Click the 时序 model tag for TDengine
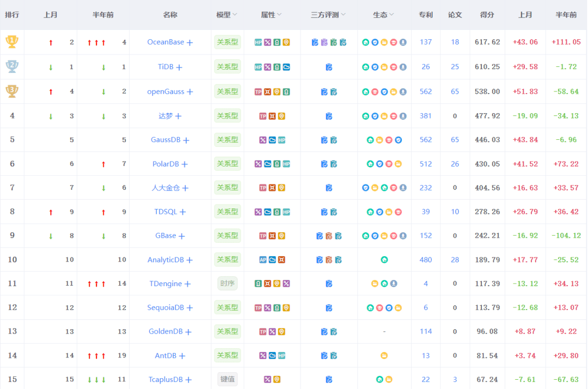The width and height of the screenshot is (588, 389). click(x=227, y=283)
